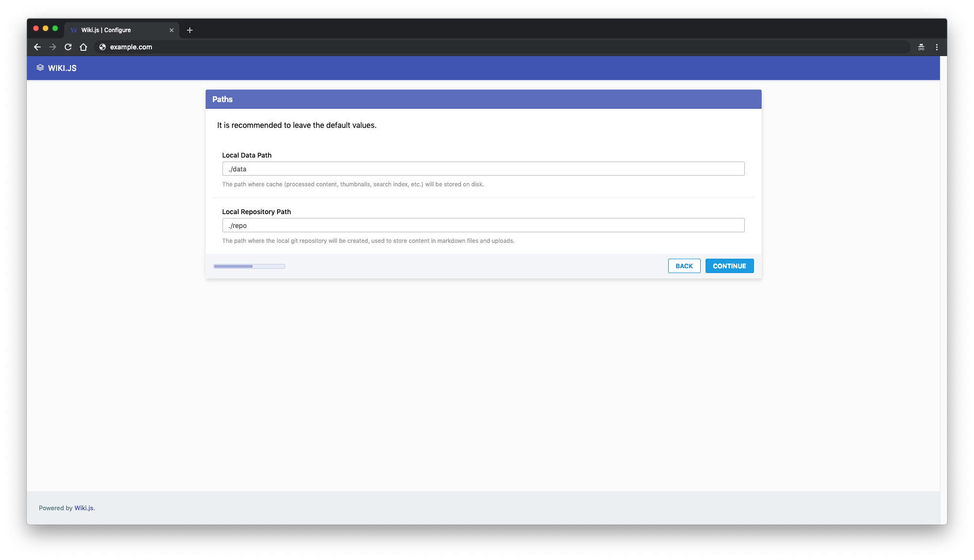Click the incognito icon in toolbar
The width and height of the screenshot is (974, 560).
[921, 47]
